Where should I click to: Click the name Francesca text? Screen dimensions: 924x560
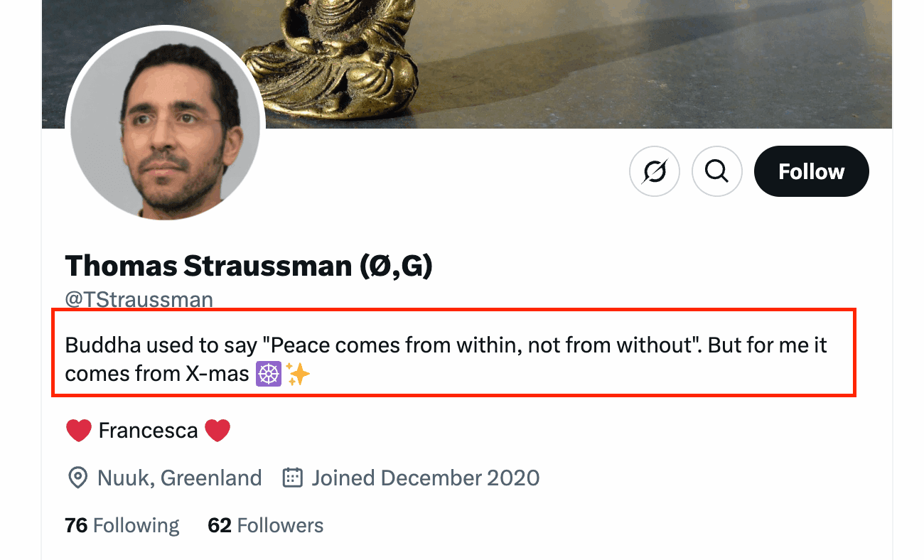(x=148, y=431)
